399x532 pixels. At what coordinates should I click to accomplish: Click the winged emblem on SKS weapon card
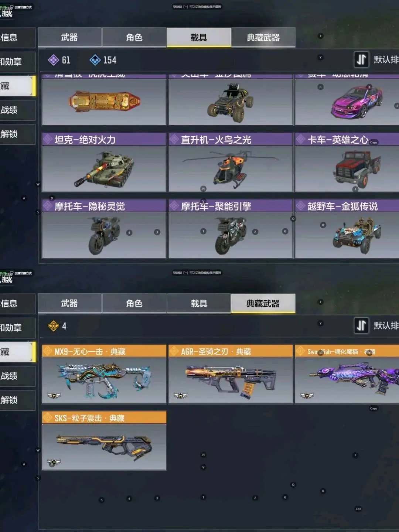coord(54,462)
